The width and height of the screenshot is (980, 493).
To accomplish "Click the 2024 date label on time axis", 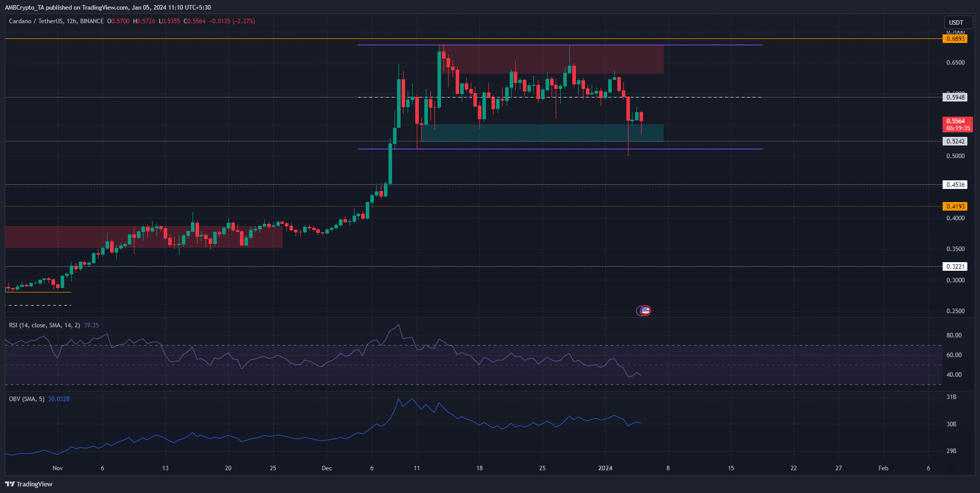I will coord(605,468).
